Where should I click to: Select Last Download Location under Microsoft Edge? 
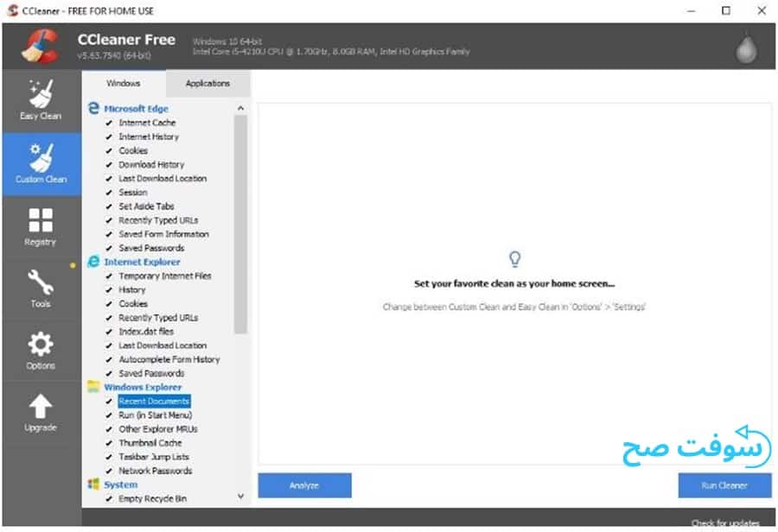coord(163,179)
